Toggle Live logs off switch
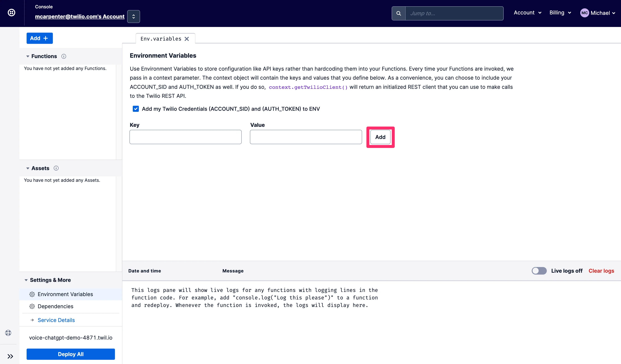 [x=539, y=271]
